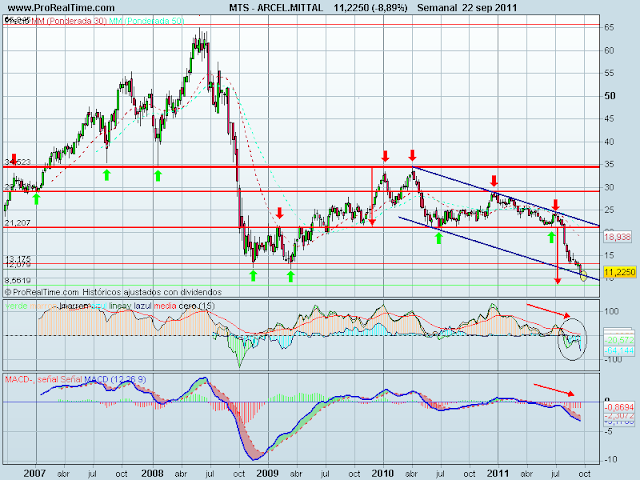Image resolution: width=640 pixels, height=480 pixels.
Task: Click the -10 MACD axis label
Action: tap(611, 459)
